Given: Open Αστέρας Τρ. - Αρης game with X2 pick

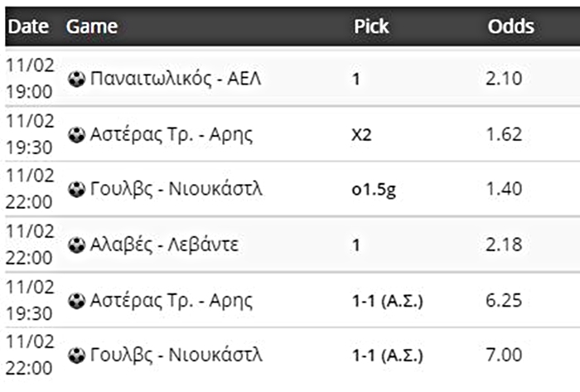Looking at the screenshot, I should (x=172, y=134).
